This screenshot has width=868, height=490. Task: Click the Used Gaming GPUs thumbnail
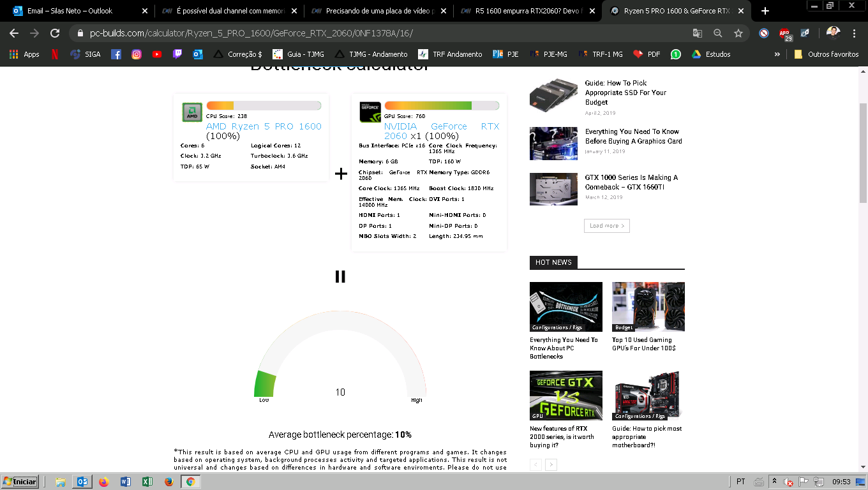tap(648, 307)
